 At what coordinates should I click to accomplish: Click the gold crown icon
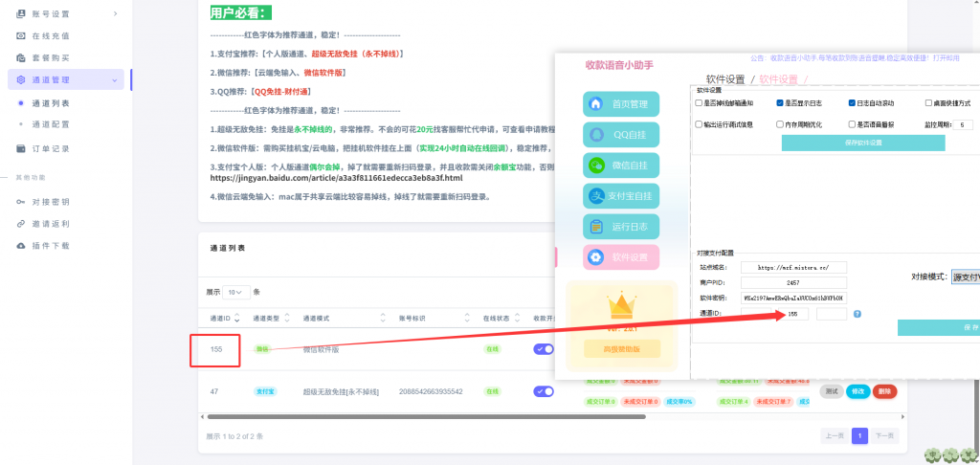(x=621, y=305)
